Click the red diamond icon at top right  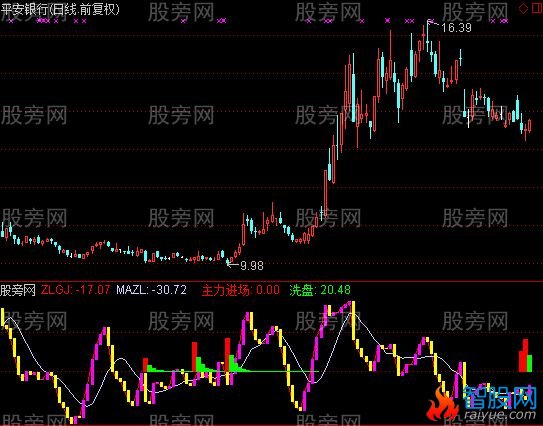[x=523, y=9]
